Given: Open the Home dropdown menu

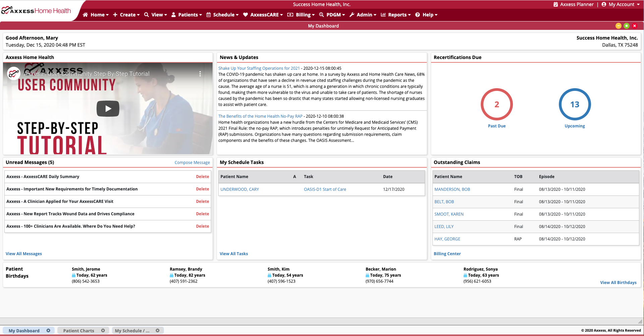Looking at the screenshot, I should 96,15.
